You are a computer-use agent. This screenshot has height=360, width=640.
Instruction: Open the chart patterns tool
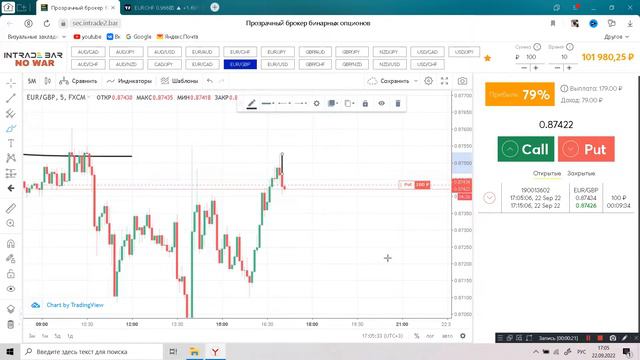11,158
